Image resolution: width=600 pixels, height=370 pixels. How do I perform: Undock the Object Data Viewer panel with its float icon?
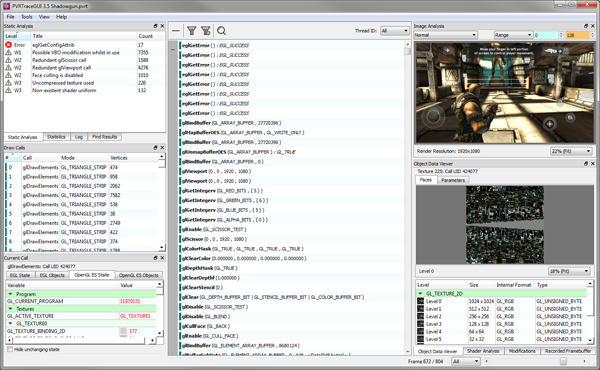pyautogui.click(x=586, y=163)
